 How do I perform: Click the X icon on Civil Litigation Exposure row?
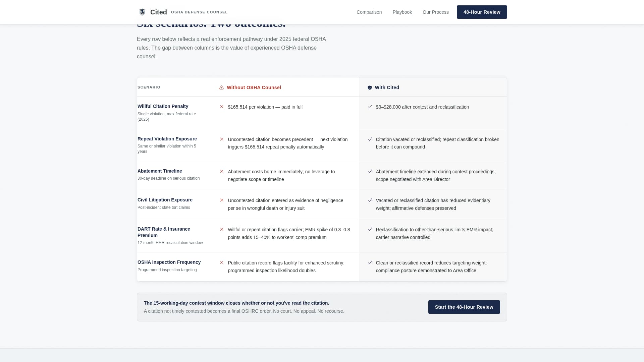pyautogui.click(x=222, y=200)
